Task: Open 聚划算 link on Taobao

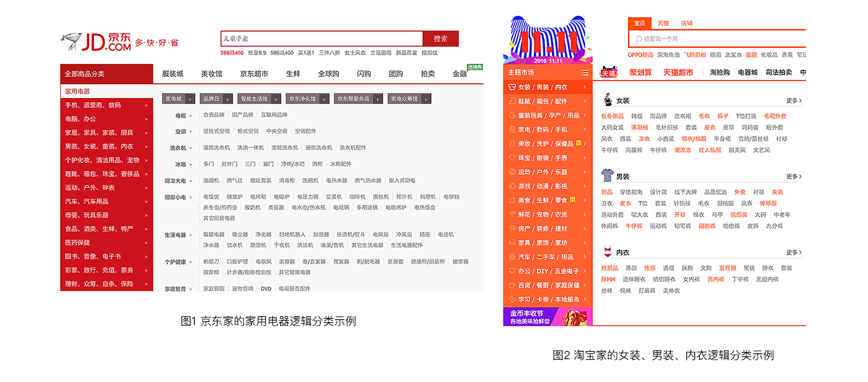Action: [x=640, y=73]
